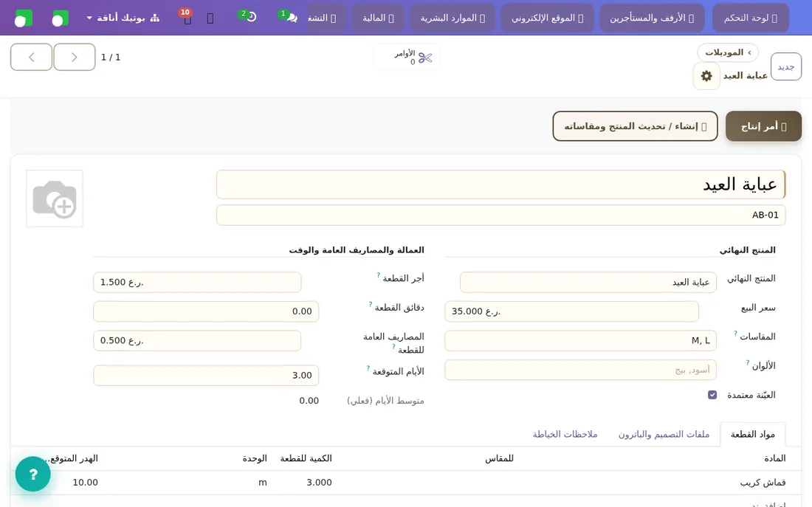Click the camera add-image placeholder

(55, 199)
